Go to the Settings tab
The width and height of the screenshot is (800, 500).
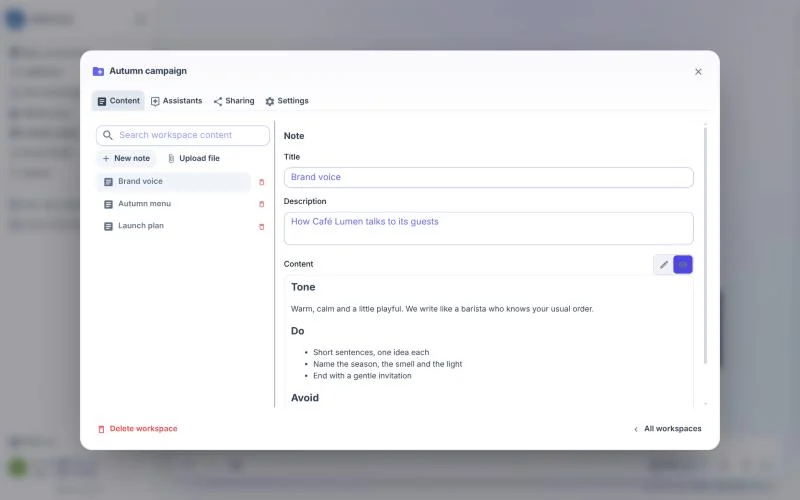click(x=287, y=101)
